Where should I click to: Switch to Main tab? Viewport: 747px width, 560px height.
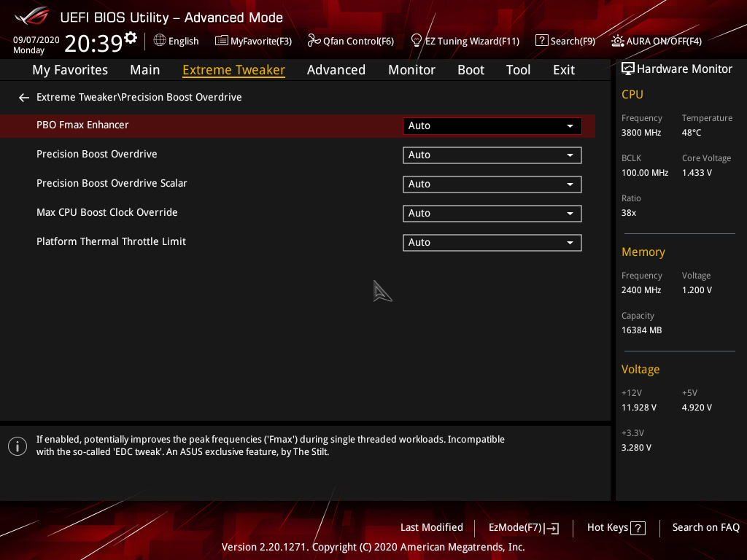145,70
